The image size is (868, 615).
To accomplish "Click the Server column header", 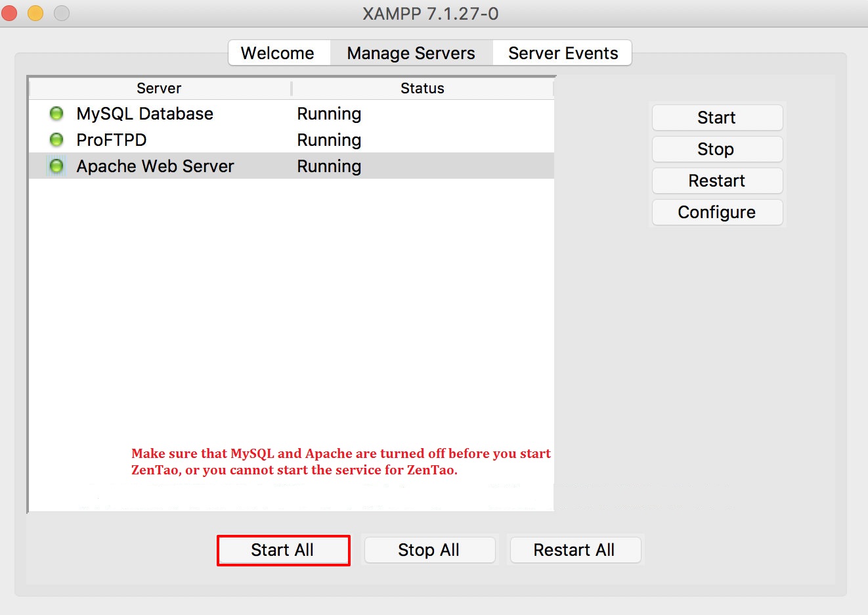I will [x=159, y=88].
